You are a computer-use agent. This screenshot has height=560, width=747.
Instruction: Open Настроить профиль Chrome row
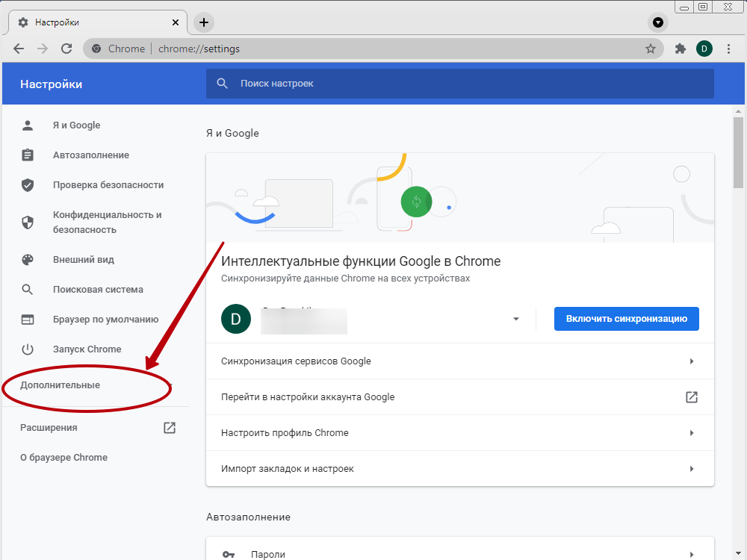click(x=459, y=433)
